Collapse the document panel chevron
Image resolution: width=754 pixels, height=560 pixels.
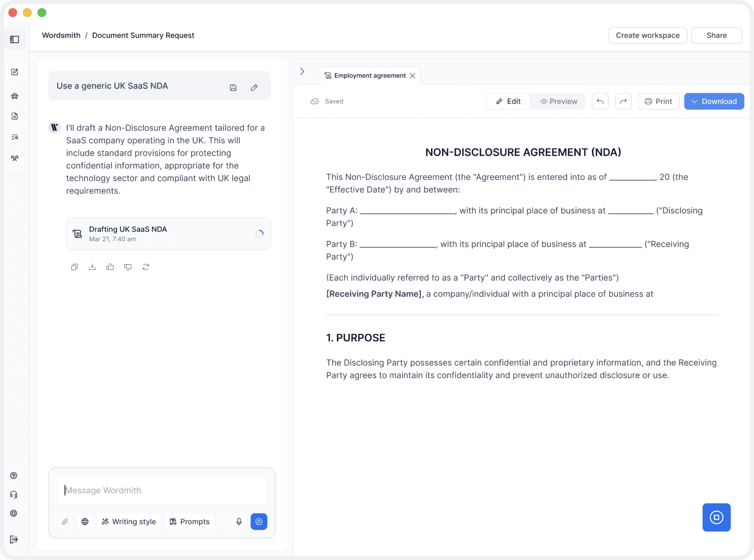(x=302, y=71)
